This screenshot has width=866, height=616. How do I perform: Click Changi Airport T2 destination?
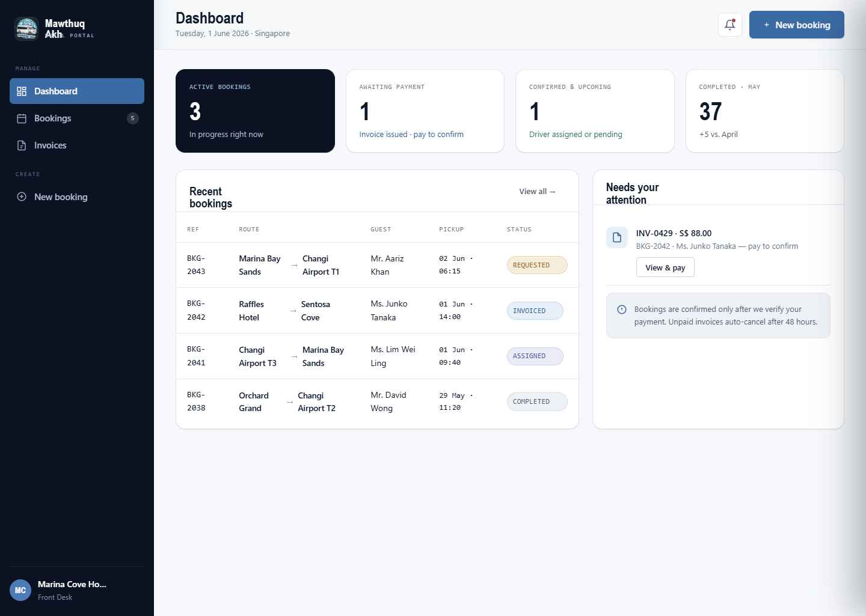316,401
